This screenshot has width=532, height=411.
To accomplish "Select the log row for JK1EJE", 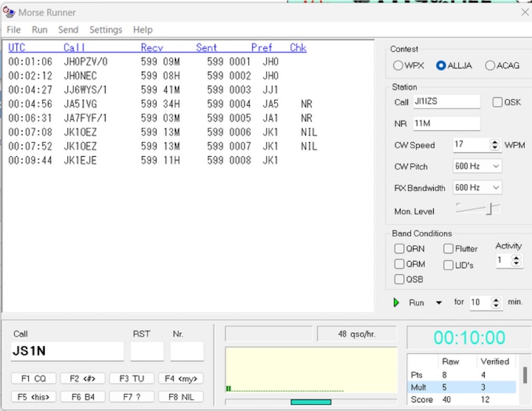I will click(188, 160).
